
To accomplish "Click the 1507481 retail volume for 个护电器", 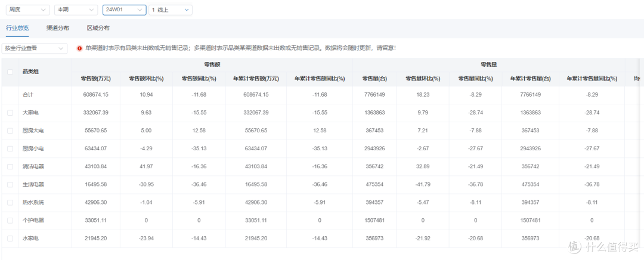I will pos(374,220).
